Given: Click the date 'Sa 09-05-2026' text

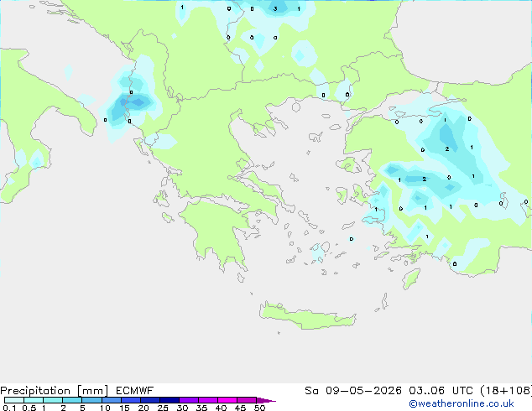Looking at the screenshot, I should click(x=353, y=391).
